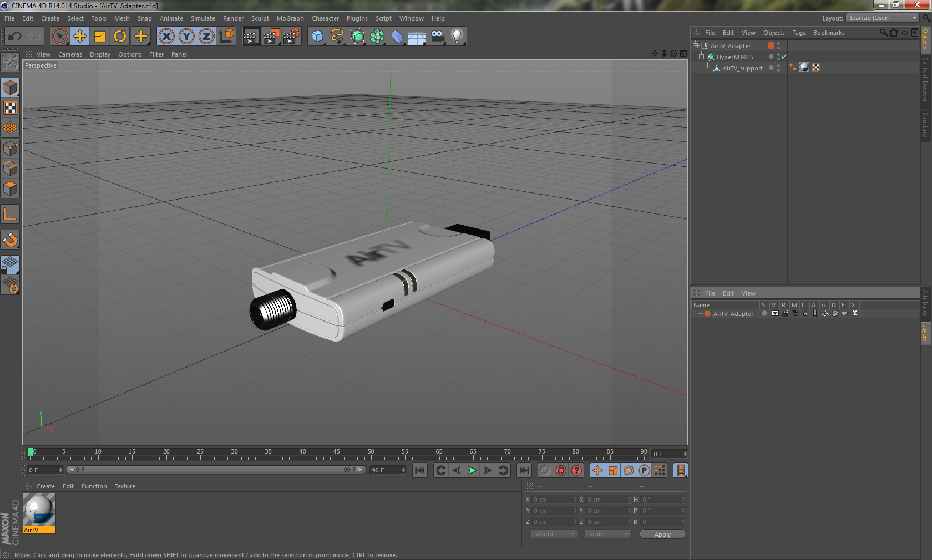Viewport: 932px width, 560px height.
Task: Click Make Editable in left toolbar
Action: 10,62
